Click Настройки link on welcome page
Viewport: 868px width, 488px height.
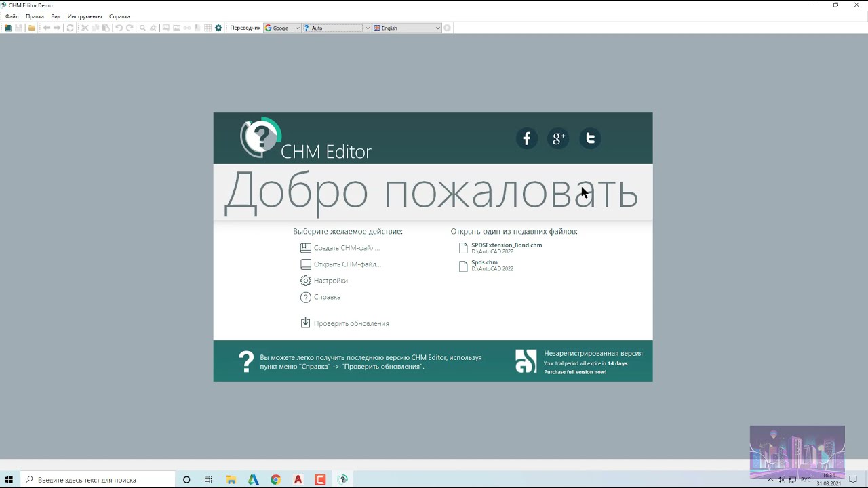click(331, 281)
